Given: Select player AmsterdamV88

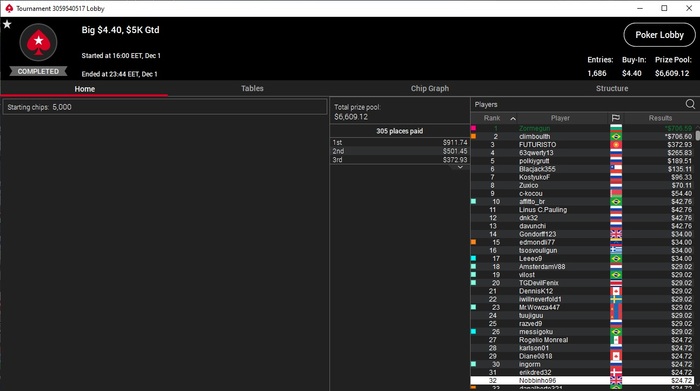Looking at the screenshot, I should [583, 266].
